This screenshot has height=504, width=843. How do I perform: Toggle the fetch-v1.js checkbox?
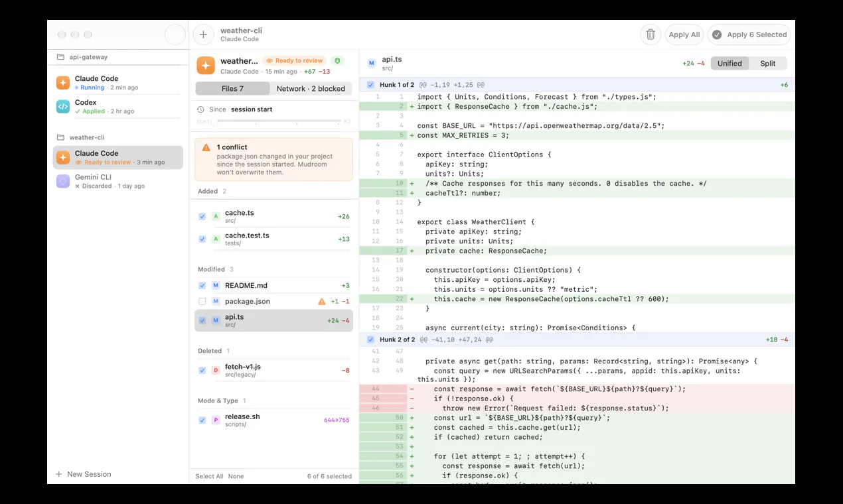click(x=202, y=371)
